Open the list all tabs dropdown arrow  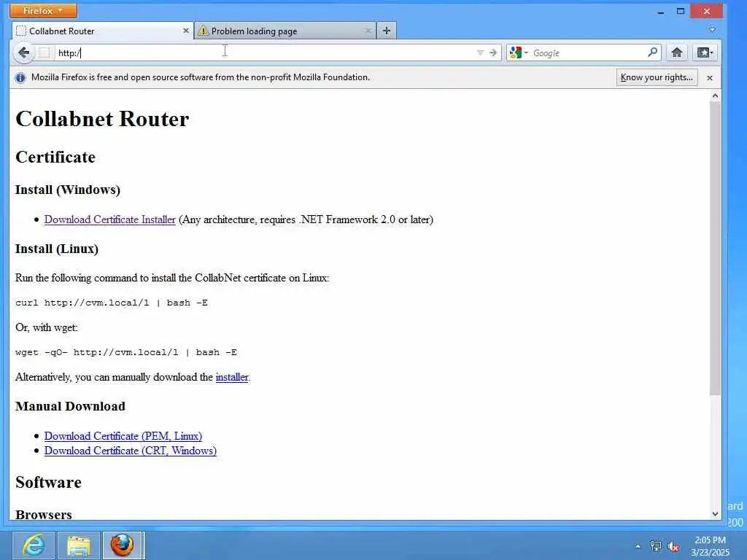(712, 30)
